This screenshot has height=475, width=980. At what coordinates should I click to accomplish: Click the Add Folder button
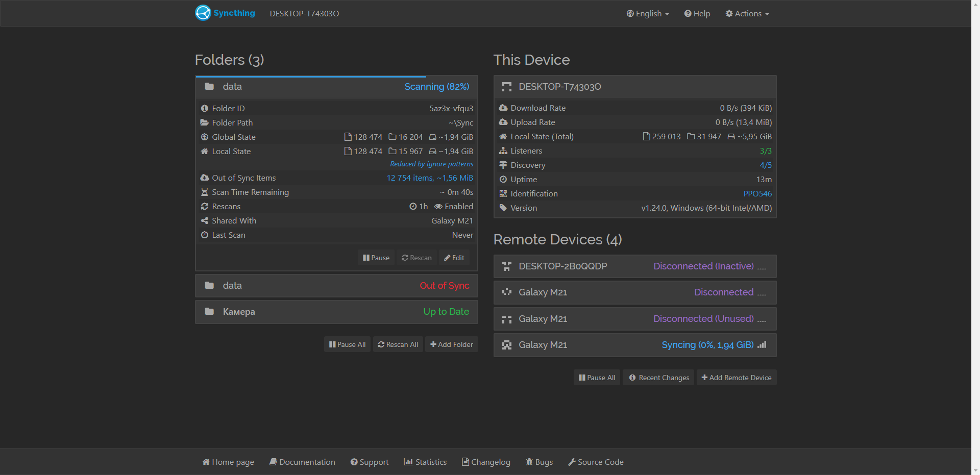click(452, 344)
